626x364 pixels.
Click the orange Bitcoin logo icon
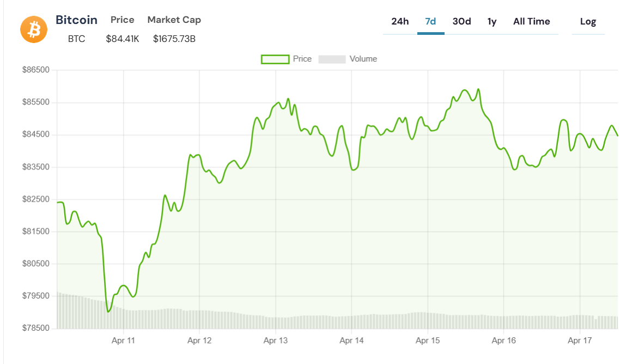[34, 29]
